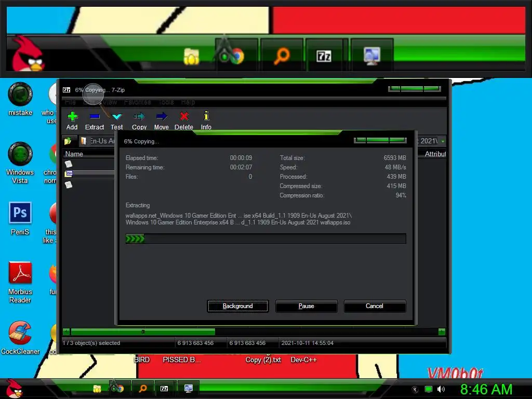The image size is (532, 399).
Task: Open the Morbius Reader desktop icon
Action: pos(20,282)
